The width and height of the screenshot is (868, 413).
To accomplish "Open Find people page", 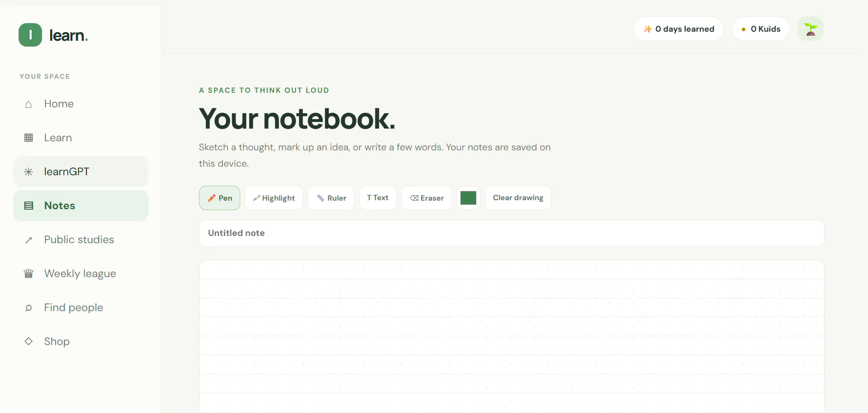I will coord(81,307).
